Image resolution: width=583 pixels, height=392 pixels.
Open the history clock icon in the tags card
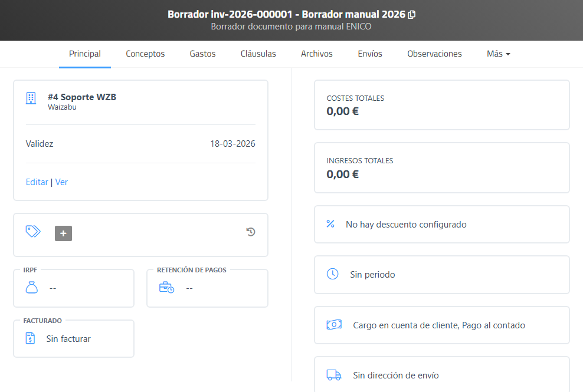(x=251, y=232)
